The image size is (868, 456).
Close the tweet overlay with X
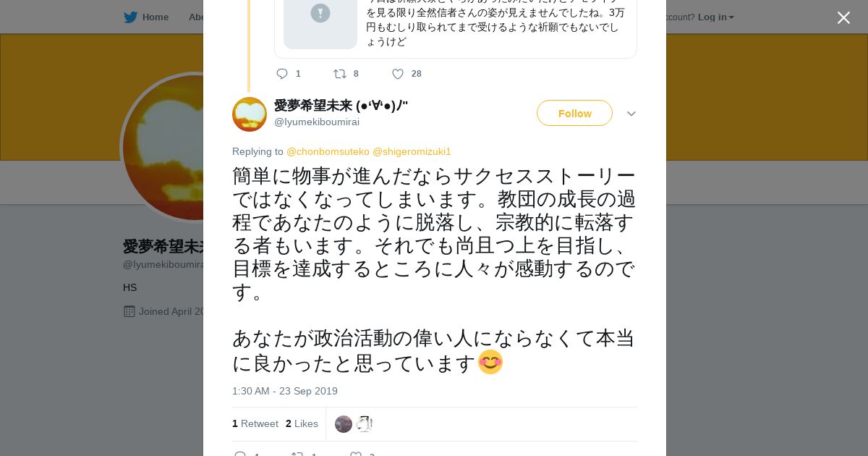tap(843, 17)
